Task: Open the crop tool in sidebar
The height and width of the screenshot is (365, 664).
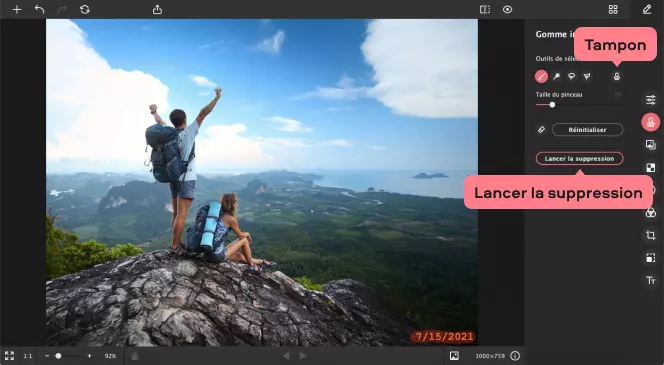Action: click(x=651, y=235)
